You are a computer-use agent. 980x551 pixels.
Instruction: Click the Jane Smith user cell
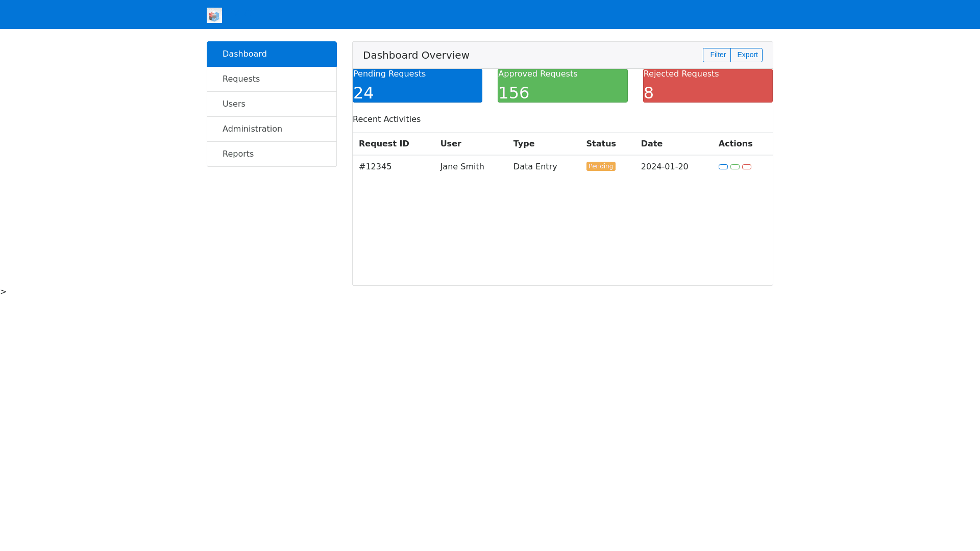tap(462, 167)
